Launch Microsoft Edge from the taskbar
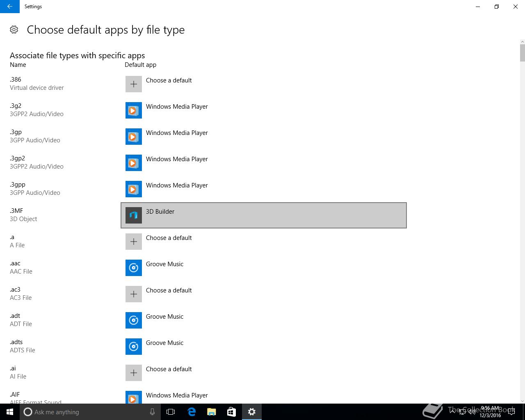 [x=192, y=412]
